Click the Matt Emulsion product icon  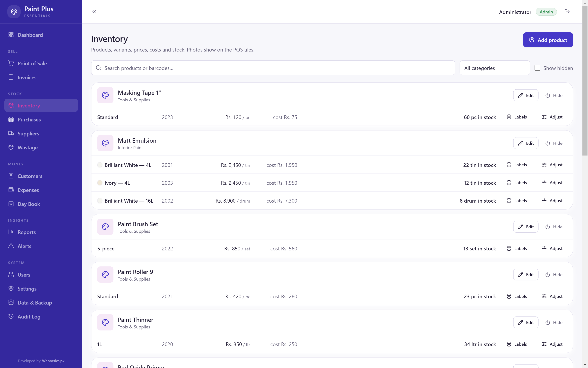coord(105,143)
